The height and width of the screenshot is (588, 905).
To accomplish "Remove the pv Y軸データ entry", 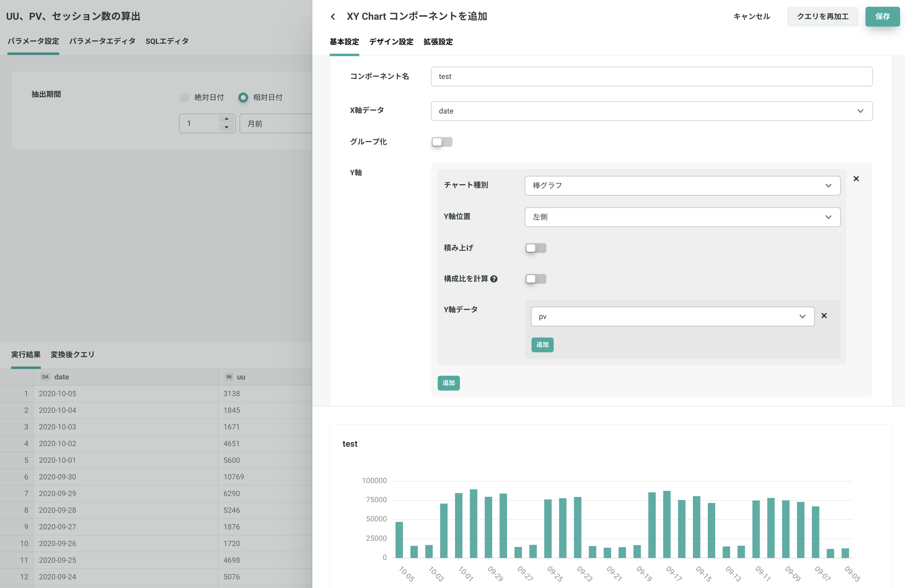I will (x=824, y=316).
